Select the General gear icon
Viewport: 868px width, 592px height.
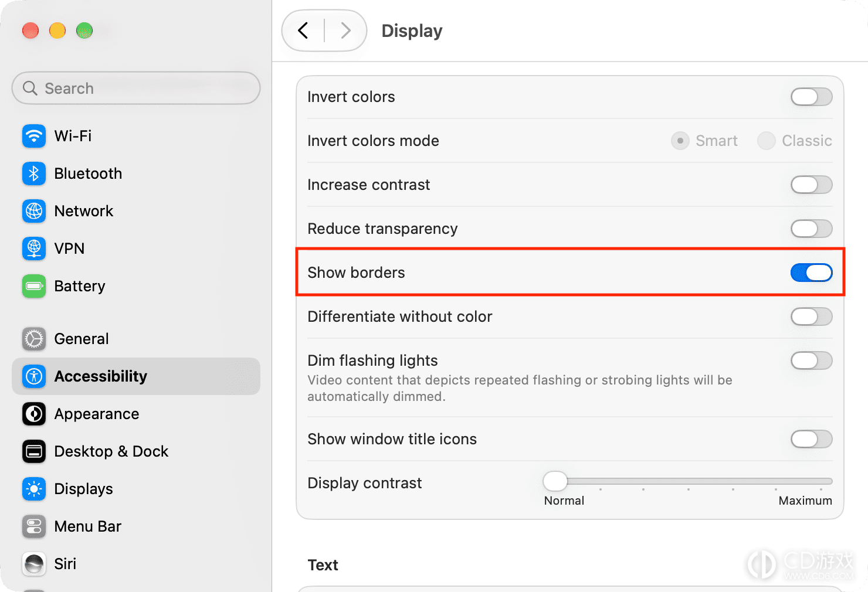[34, 339]
